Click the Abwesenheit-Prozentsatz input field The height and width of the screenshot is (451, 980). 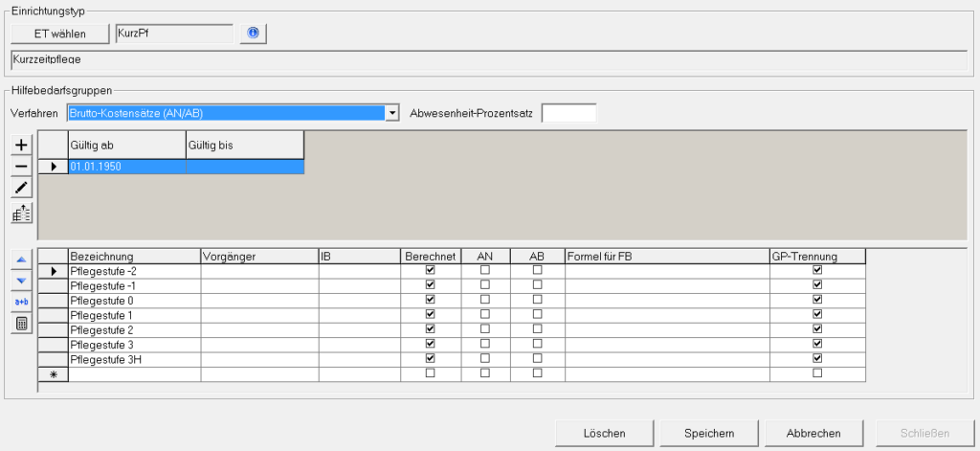(x=568, y=113)
